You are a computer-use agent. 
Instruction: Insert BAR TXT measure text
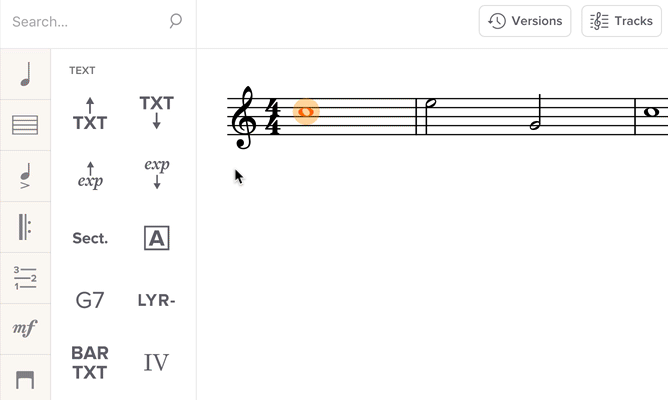tap(90, 362)
